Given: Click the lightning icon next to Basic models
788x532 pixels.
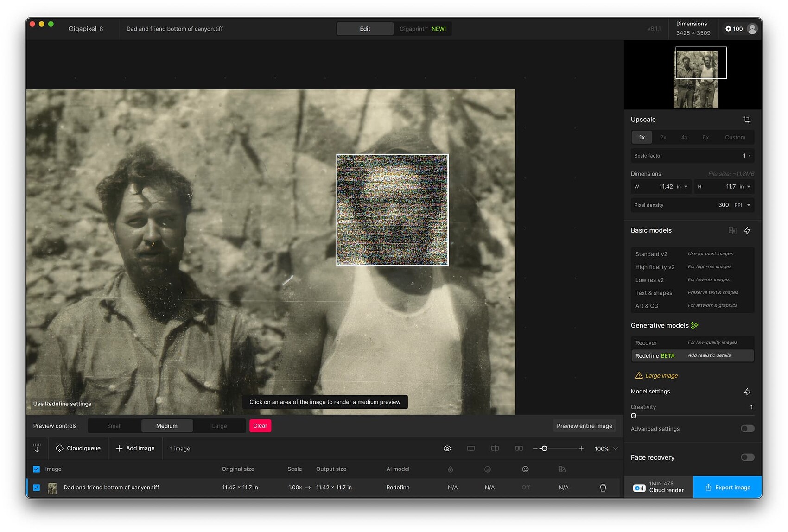Looking at the screenshot, I should coord(747,230).
